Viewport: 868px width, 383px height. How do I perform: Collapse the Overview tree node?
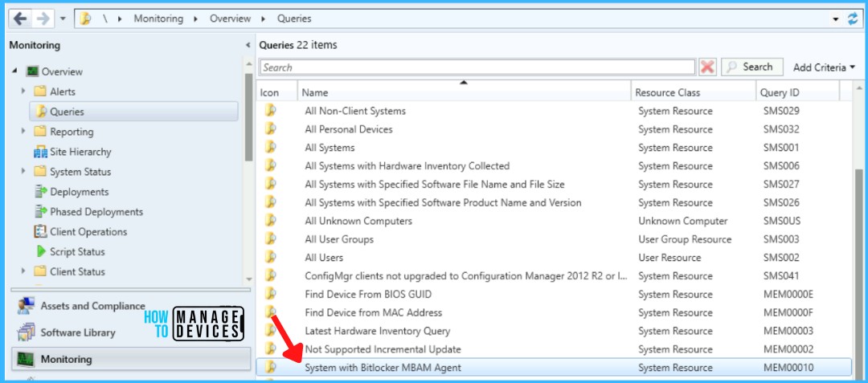tap(15, 71)
